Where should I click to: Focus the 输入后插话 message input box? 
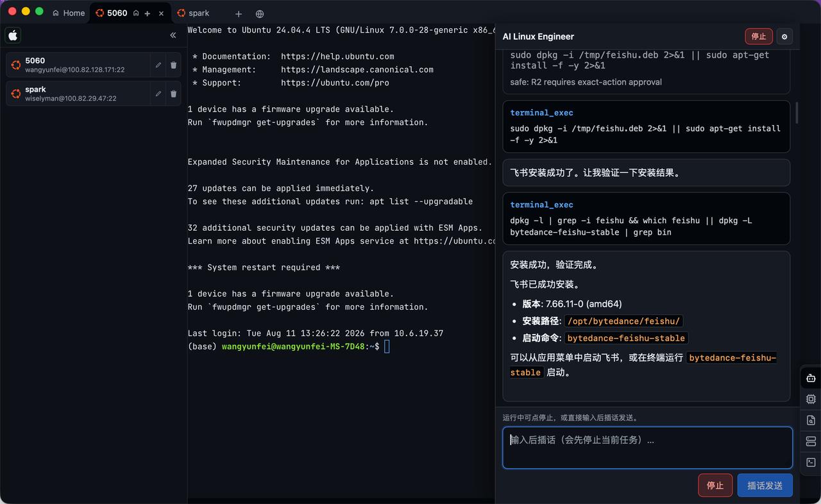(x=647, y=448)
